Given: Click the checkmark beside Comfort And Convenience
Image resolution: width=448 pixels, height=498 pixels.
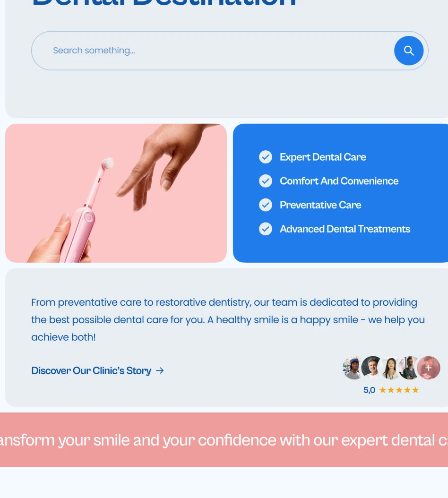Looking at the screenshot, I should tap(265, 181).
